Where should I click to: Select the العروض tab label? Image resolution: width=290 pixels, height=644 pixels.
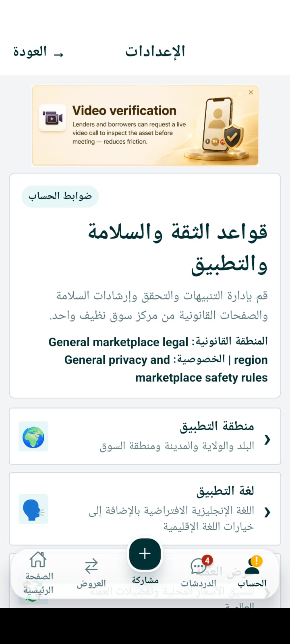pyautogui.click(x=91, y=584)
